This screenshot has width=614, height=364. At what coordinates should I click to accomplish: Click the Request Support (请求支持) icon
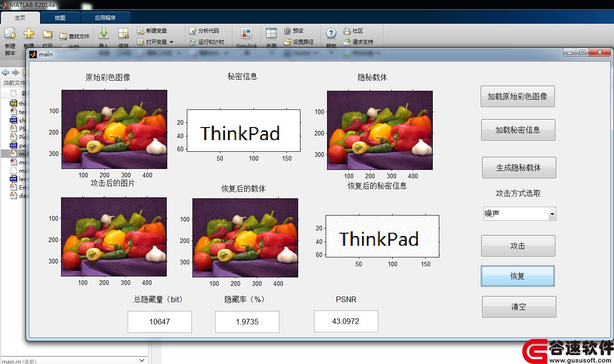(x=347, y=42)
